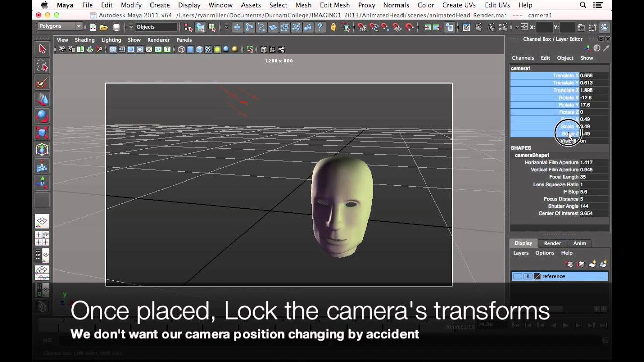
Task: Click the Save scene floppy disk icon
Action: 116,27
